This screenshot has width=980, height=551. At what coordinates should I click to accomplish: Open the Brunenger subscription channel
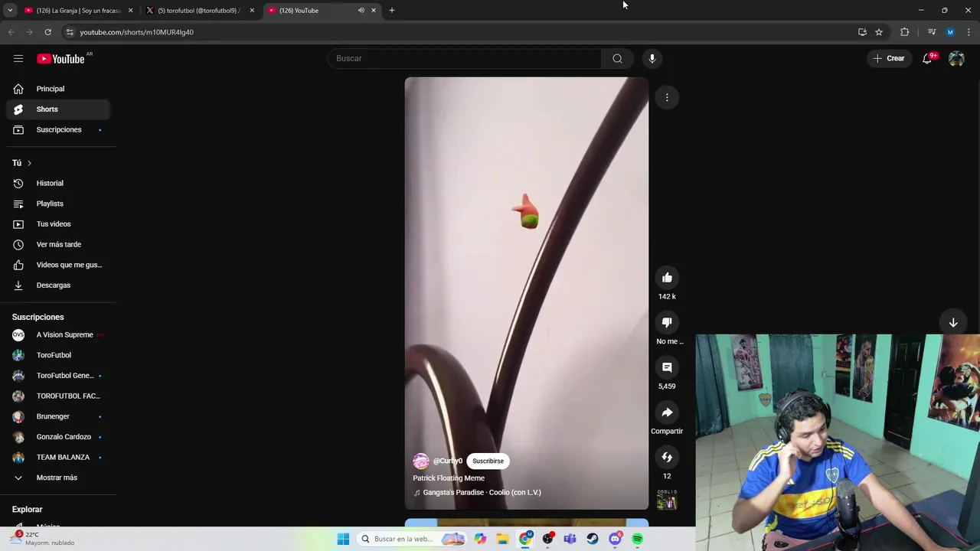point(58,416)
